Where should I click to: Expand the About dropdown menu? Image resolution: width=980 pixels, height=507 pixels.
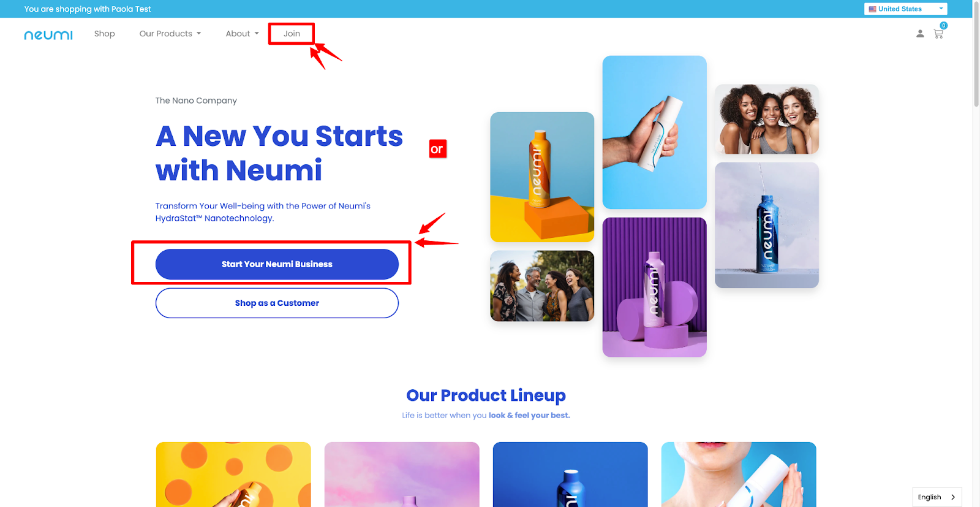242,34
